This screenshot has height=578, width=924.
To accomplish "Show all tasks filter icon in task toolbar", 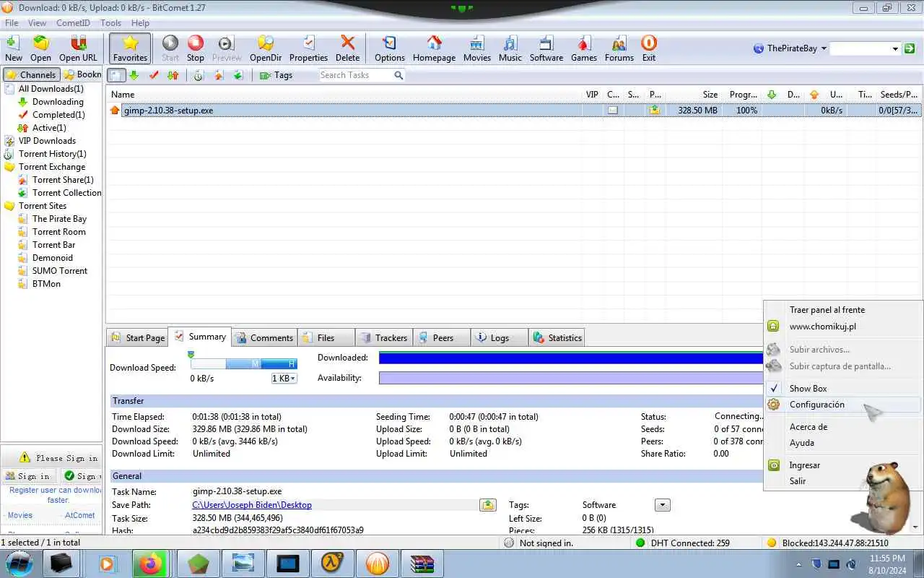I will pos(117,75).
